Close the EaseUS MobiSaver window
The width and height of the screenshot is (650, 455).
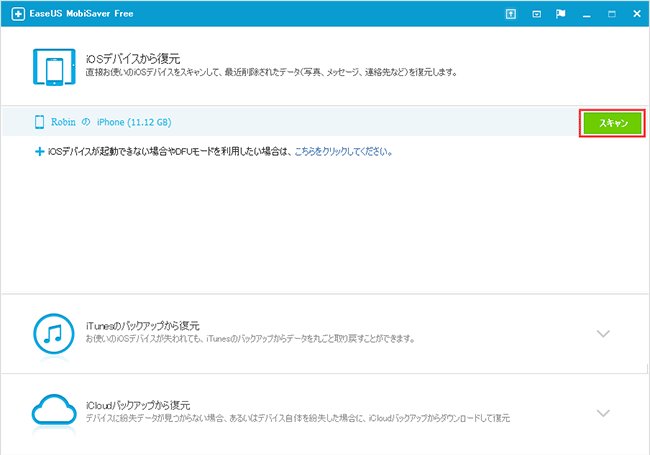pyautogui.click(x=637, y=14)
